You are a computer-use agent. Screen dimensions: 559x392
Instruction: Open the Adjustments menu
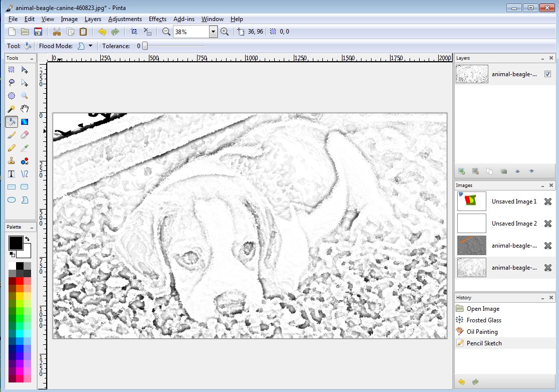tap(125, 19)
